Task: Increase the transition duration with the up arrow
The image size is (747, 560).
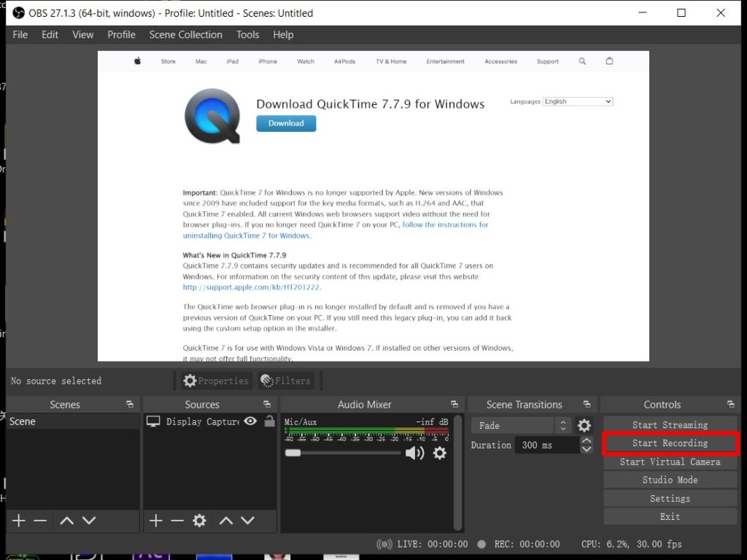Action: [587, 440]
